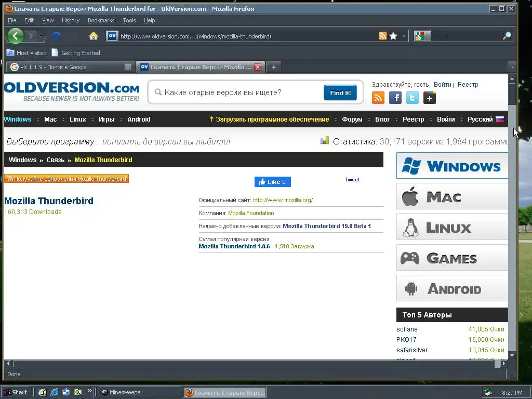Click the Facebook Like button
532x399 pixels.
(272, 182)
